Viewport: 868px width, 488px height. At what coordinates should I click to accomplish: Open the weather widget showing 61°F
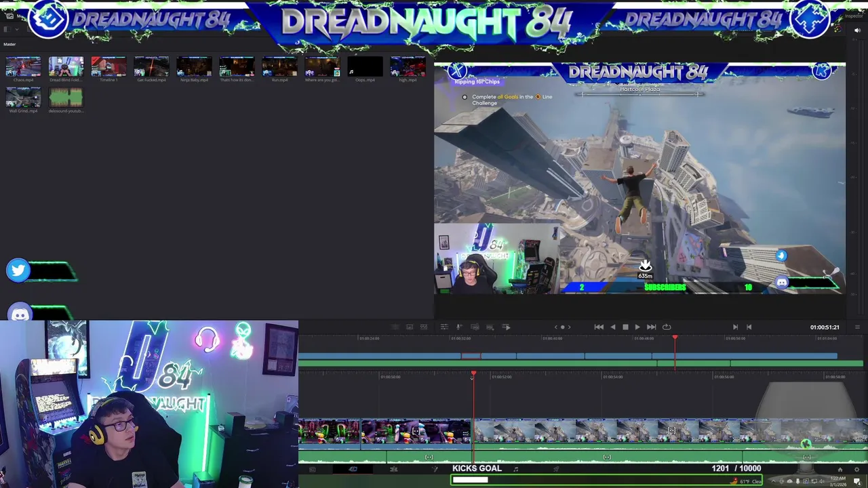745,481
